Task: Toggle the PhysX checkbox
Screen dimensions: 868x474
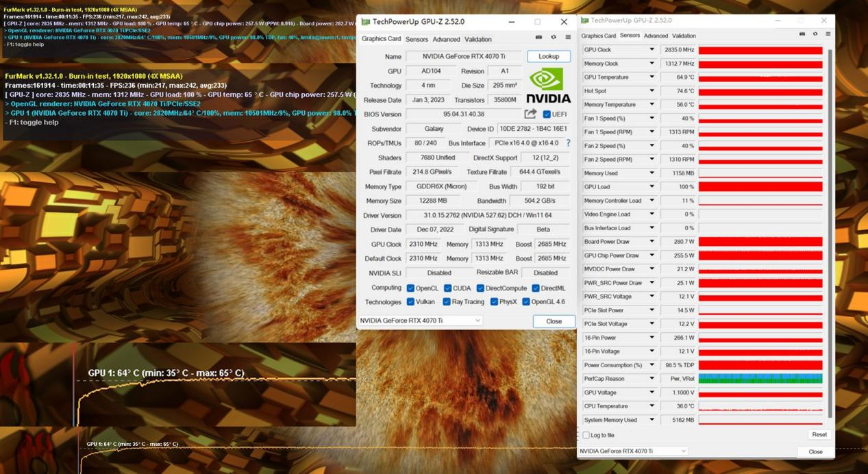Action: pos(494,302)
